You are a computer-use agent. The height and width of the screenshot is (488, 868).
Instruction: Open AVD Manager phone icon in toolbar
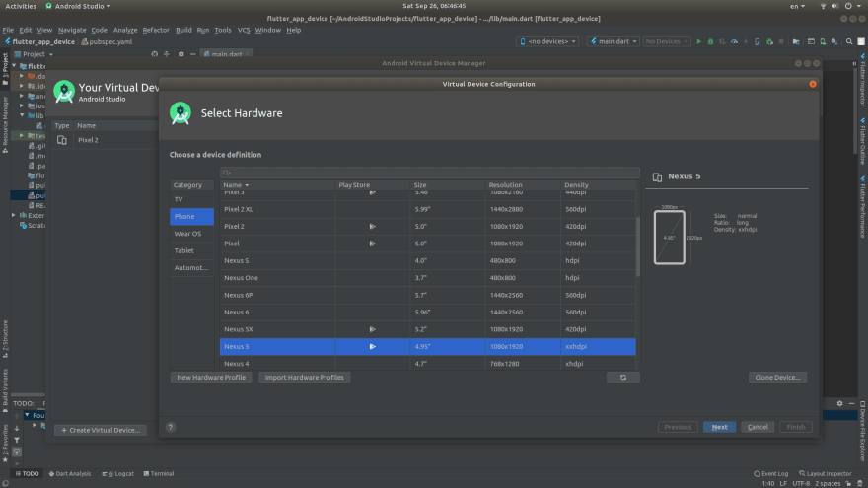pos(823,41)
